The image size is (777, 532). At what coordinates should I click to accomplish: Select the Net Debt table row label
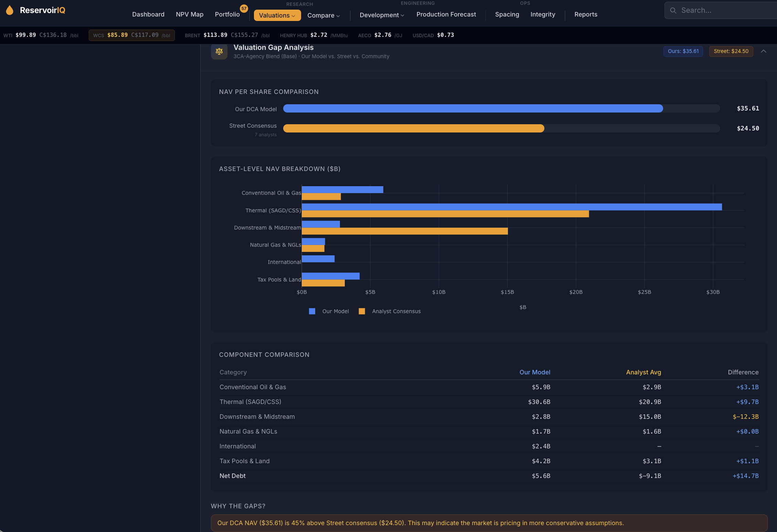232,476
